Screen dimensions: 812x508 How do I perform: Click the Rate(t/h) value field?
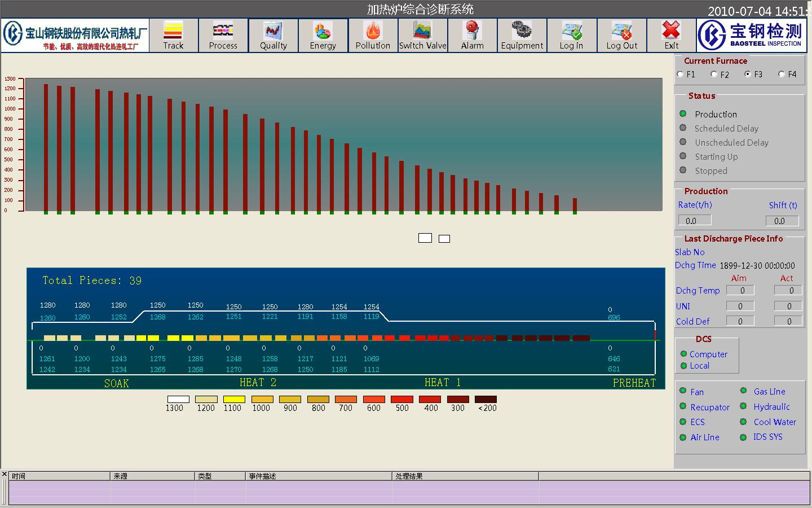coord(695,221)
